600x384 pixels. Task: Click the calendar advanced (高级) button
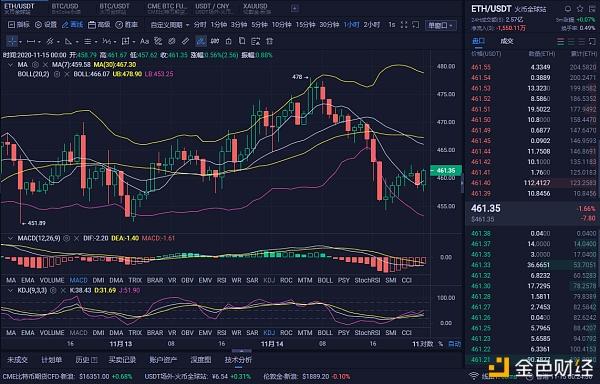[99, 24]
